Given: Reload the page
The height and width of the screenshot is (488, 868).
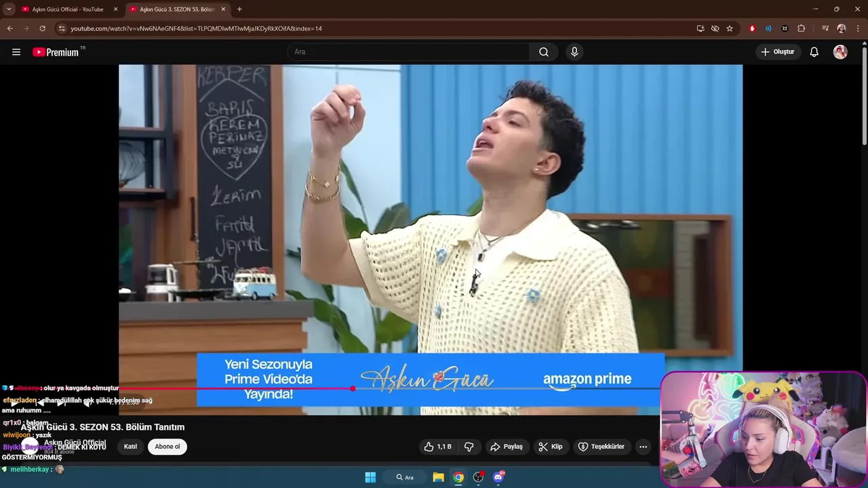Looking at the screenshot, I should [42, 28].
